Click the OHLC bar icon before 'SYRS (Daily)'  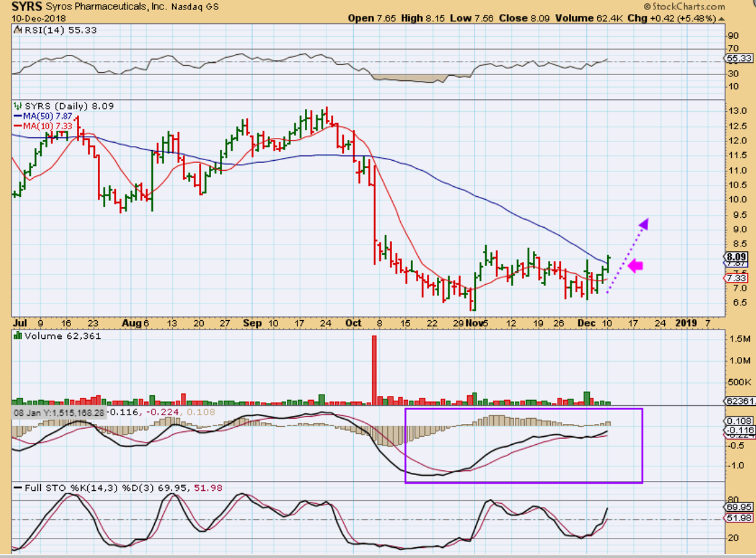(x=18, y=106)
